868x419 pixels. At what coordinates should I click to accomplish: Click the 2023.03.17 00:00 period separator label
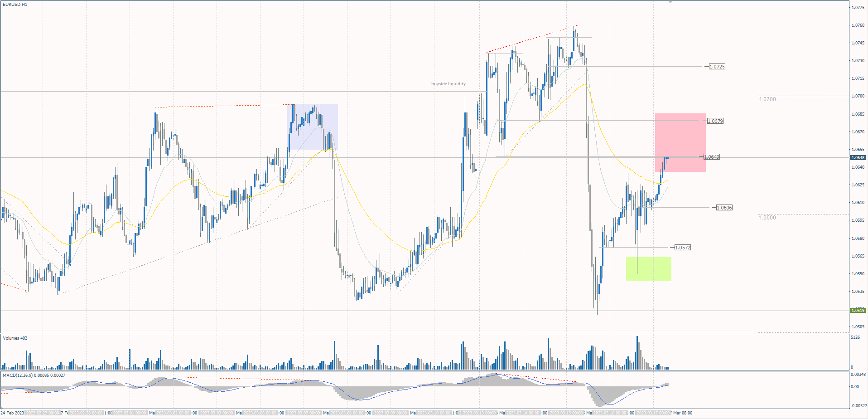tap(654, 413)
